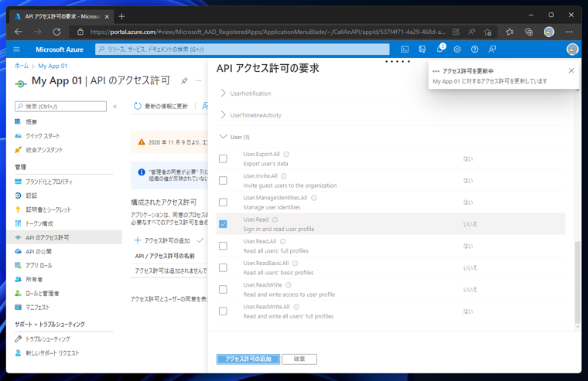Show info for User.ReadWrite permission

(289, 285)
